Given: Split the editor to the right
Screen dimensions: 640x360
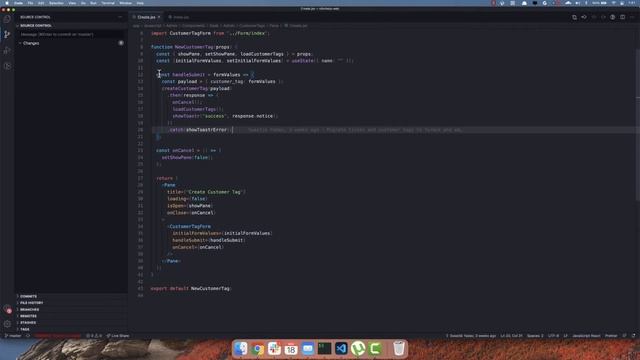Looking at the screenshot, I should click(x=622, y=17).
